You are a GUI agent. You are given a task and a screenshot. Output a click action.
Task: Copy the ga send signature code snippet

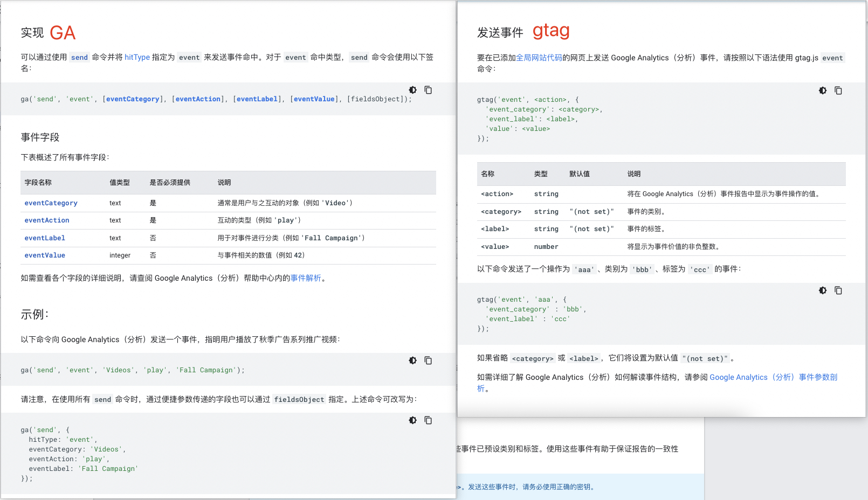pyautogui.click(x=428, y=90)
